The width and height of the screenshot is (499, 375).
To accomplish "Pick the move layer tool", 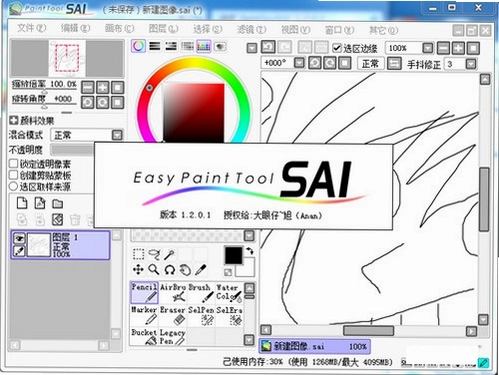I will click(138, 269).
